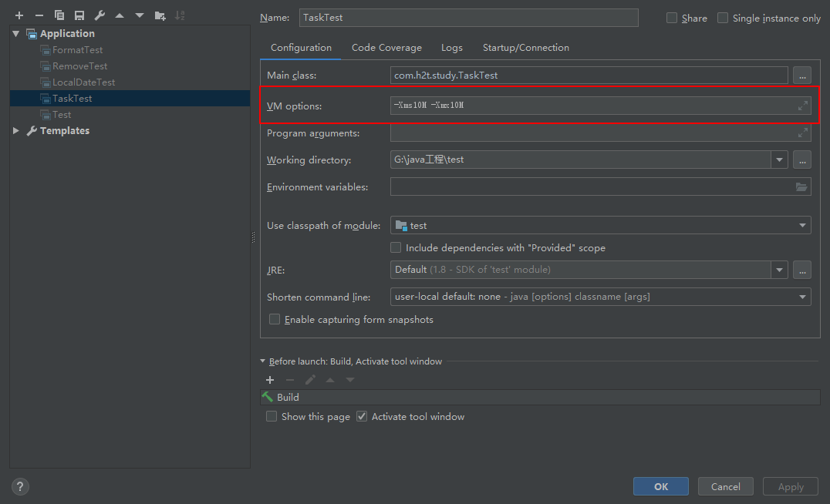Select RemoveTest in the configuration tree
Screen dimensions: 830x504
[79, 66]
